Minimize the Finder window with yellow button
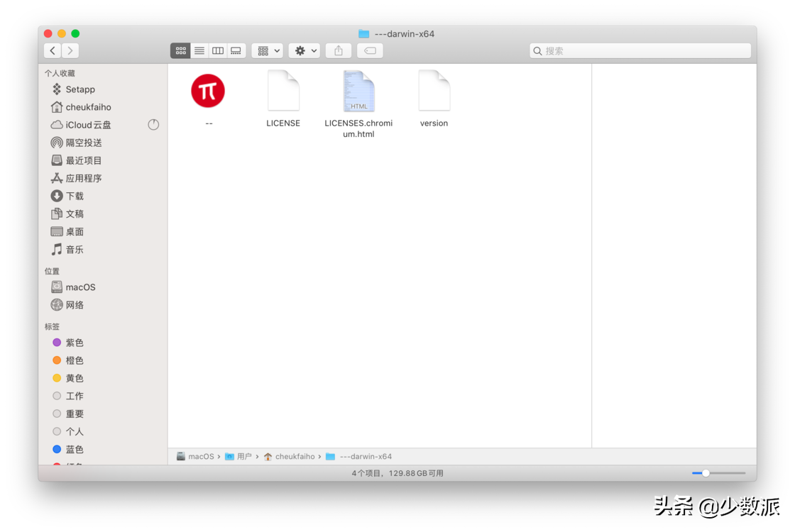795x532 pixels. point(62,33)
